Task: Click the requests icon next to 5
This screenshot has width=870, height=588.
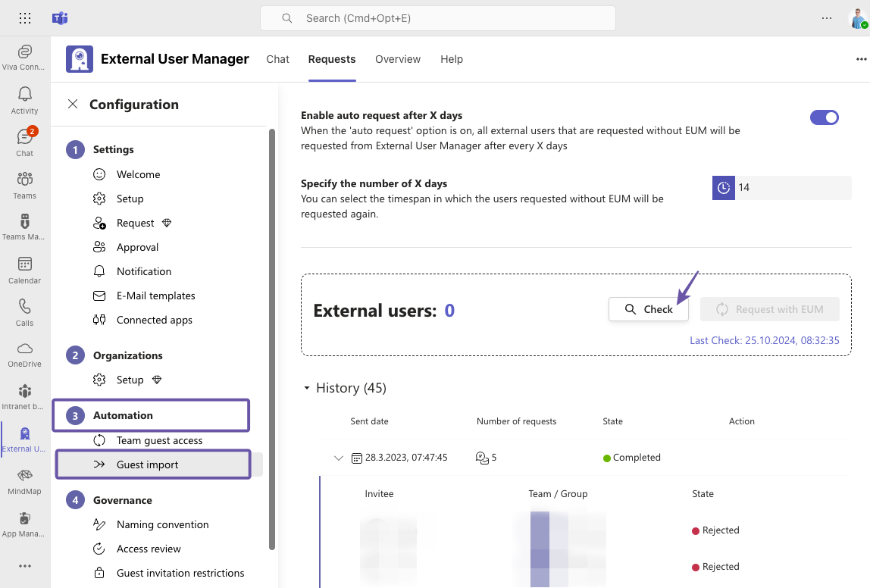Action: click(482, 458)
